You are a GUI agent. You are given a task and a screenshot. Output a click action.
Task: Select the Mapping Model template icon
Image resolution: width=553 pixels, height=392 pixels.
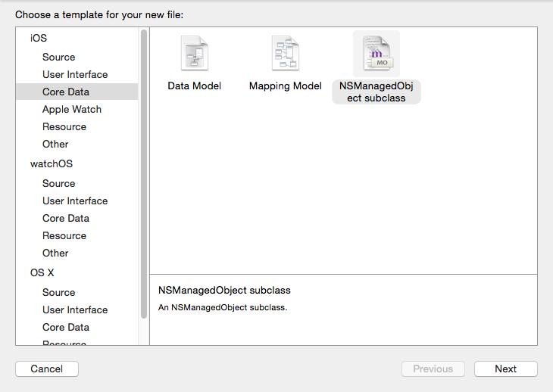pyautogui.click(x=286, y=53)
